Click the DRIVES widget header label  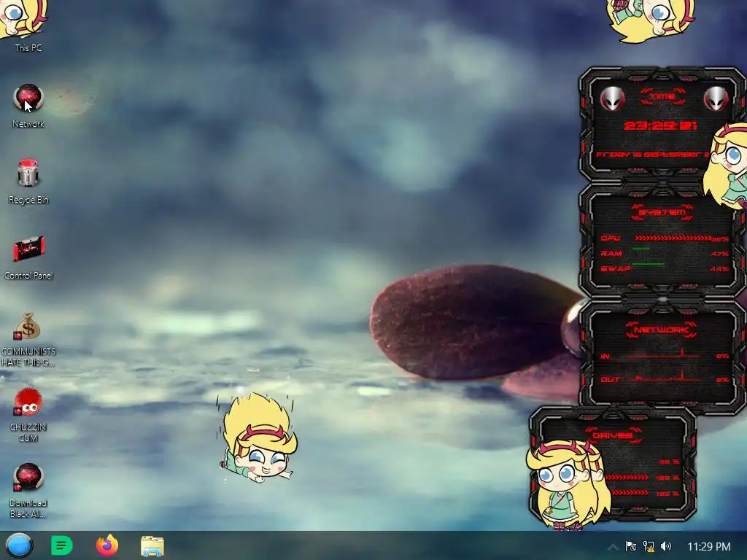(612, 435)
